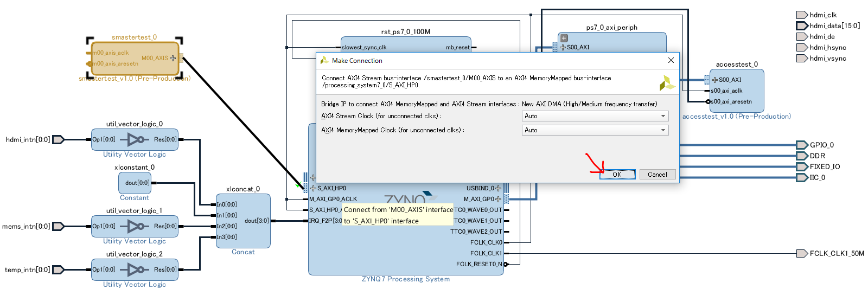Viewport: 868px width, 289px height.
Task: Select the hdmi_clk output port icon
Action: tap(802, 15)
